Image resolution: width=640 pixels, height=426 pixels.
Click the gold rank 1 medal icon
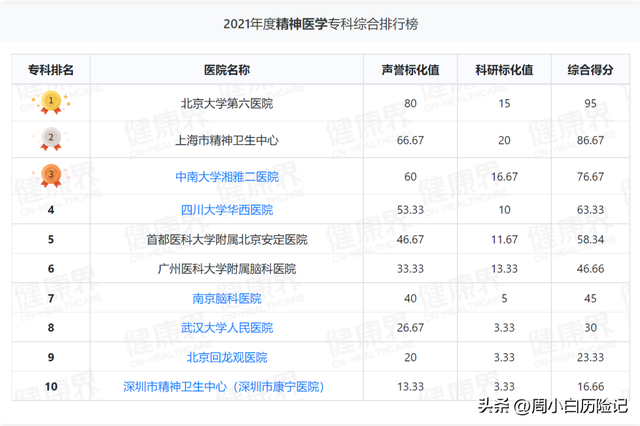click(51, 102)
